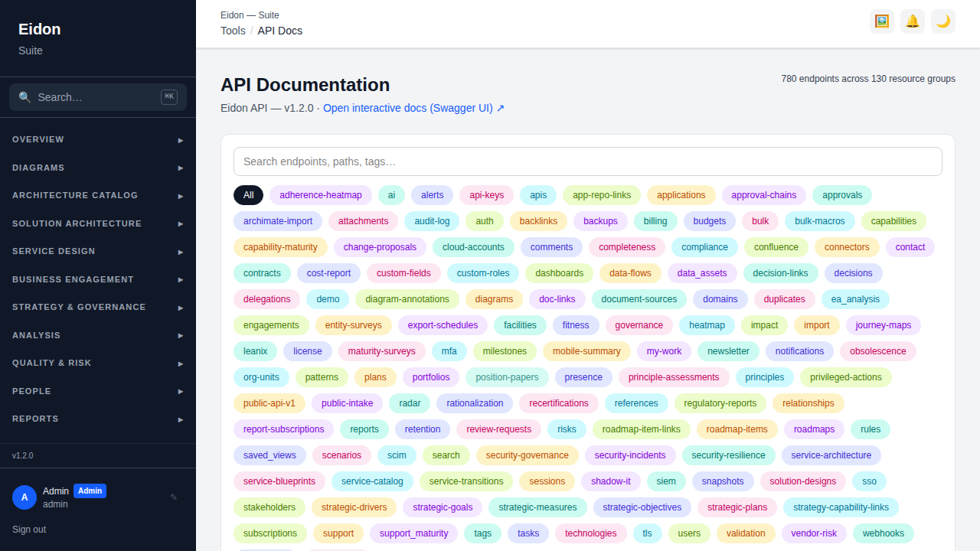
Task: Expand the Business Engagement section
Action: point(98,279)
